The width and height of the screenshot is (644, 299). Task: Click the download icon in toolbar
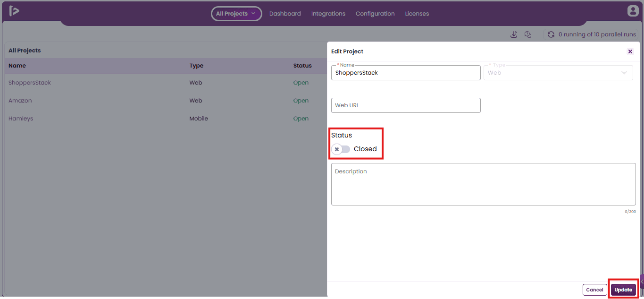pos(514,34)
